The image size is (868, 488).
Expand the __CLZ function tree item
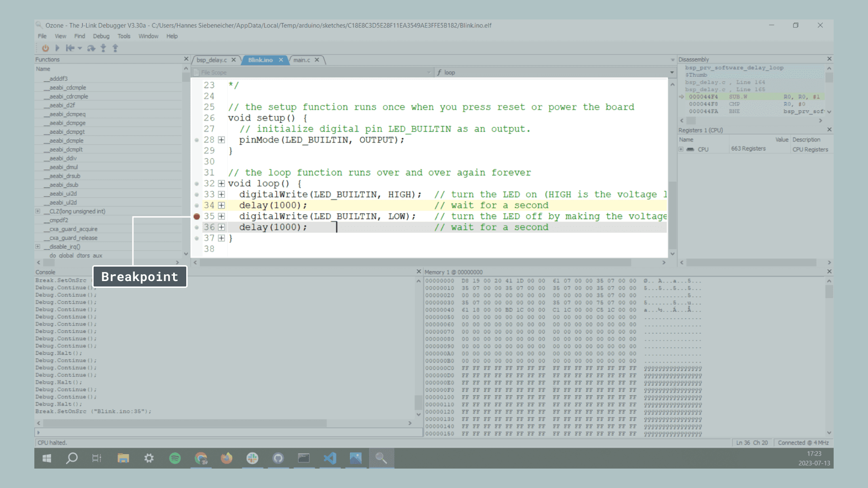(38, 211)
